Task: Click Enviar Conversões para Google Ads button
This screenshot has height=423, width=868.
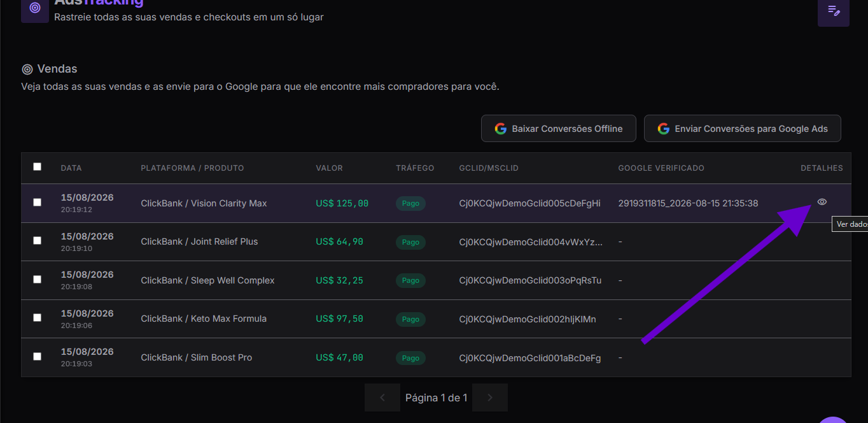Action: tap(743, 129)
